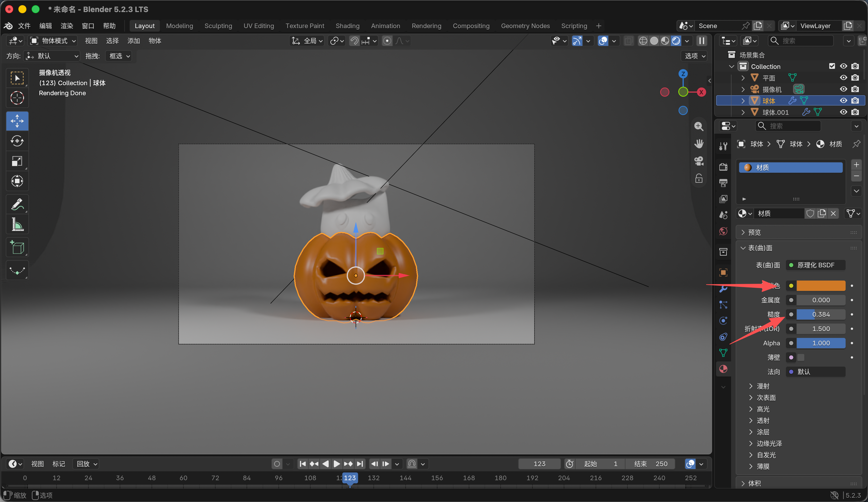Choose the Measure tool
Screen dimensions: 868x502
pos(17,224)
